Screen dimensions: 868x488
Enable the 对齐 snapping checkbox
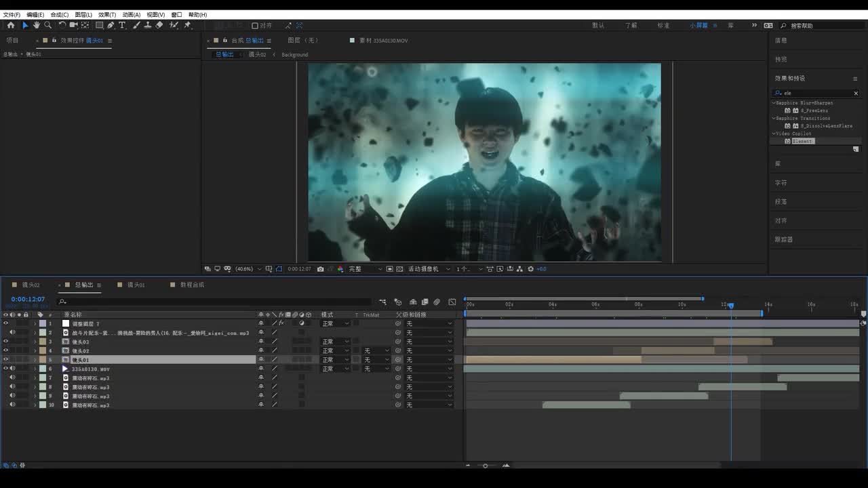click(x=255, y=26)
